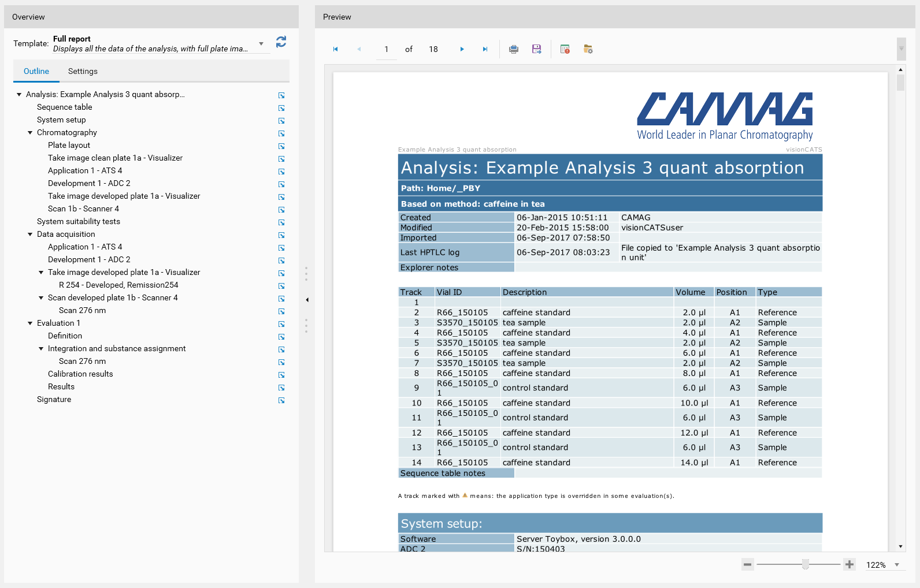Viewport: 920px width, 588px height.
Task: Open the Template dropdown
Action: (261, 44)
